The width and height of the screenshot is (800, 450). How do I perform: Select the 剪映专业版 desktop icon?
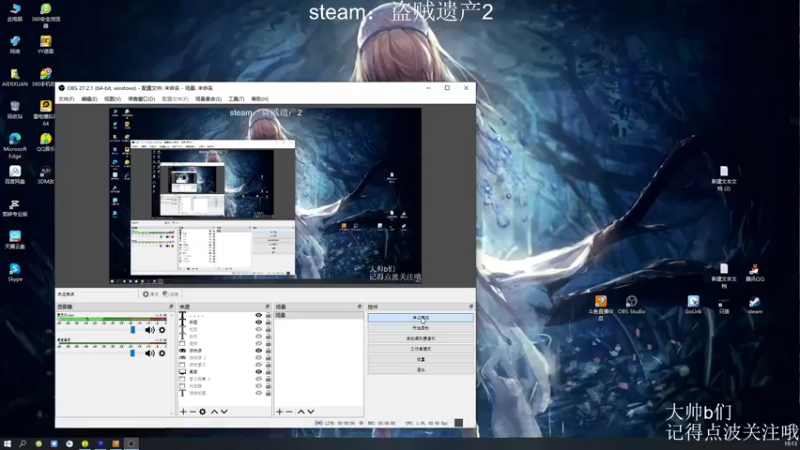point(15,207)
